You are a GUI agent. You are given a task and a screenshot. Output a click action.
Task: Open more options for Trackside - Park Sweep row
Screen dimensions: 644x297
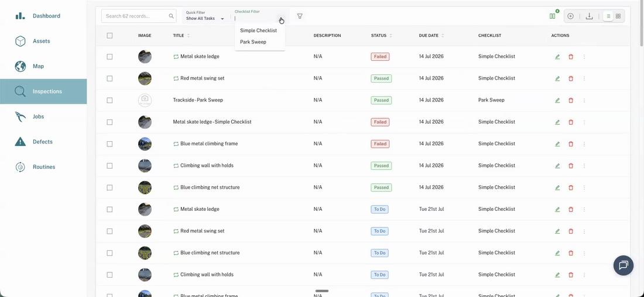[584, 100]
